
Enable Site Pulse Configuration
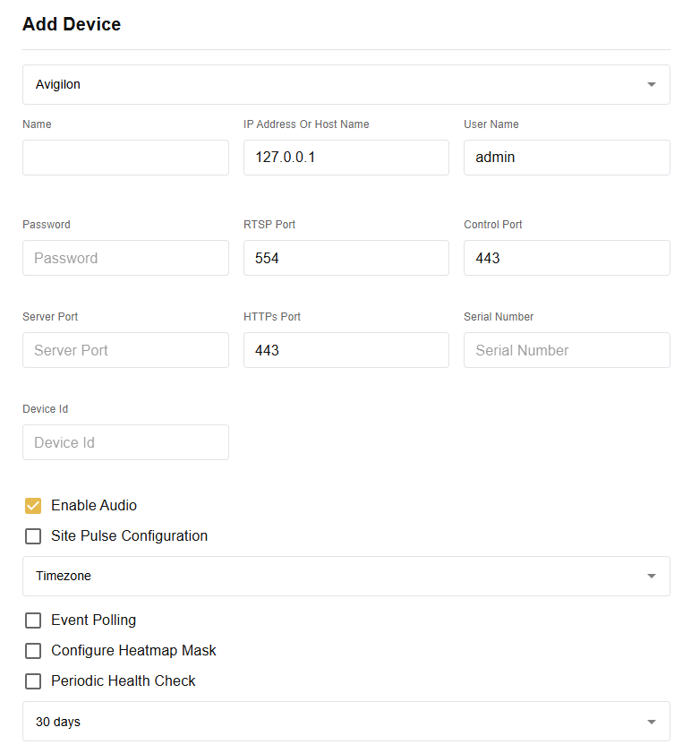33,535
